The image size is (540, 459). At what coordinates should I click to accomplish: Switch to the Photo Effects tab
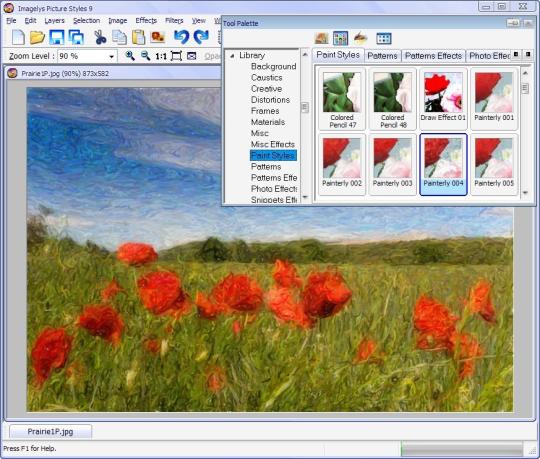[489, 56]
